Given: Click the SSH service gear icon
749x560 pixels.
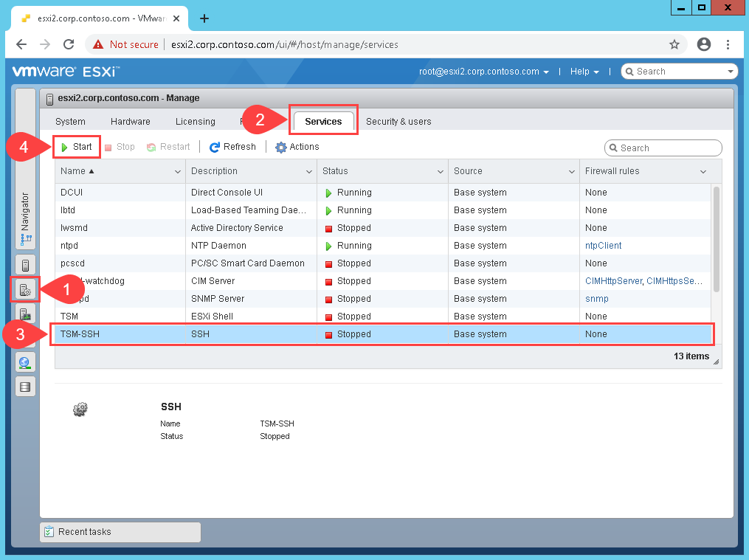Looking at the screenshot, I should [x=80, y=409].
